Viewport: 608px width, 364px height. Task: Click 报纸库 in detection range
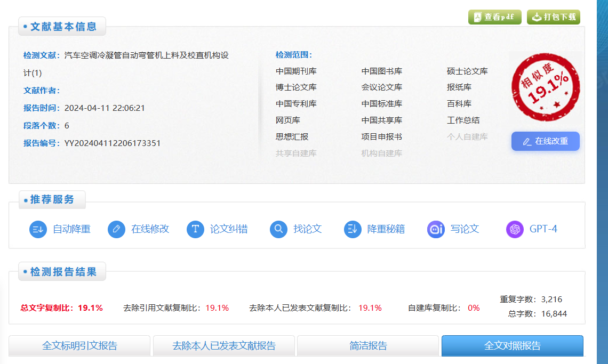pos(459,87)
